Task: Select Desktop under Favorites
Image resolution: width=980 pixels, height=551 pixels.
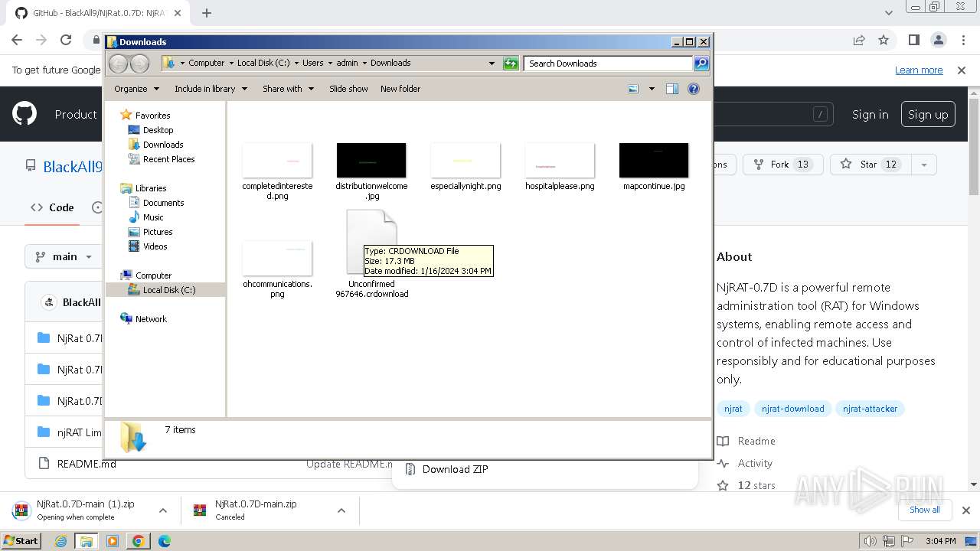Action: [x=158, y=130]
